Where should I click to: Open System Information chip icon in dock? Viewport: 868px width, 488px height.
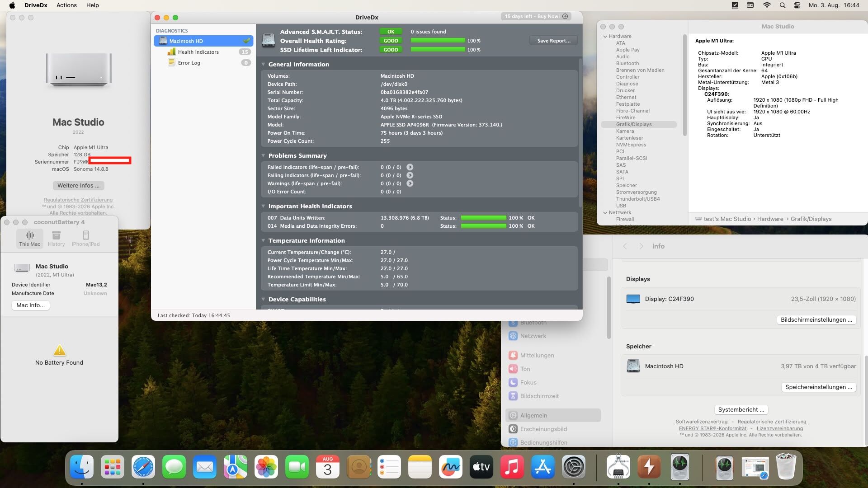618,467
